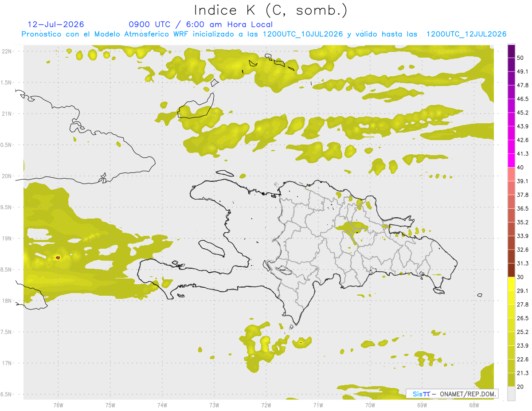
Task: Click the colorbar label '46.5'
Action: click(523, 99)
